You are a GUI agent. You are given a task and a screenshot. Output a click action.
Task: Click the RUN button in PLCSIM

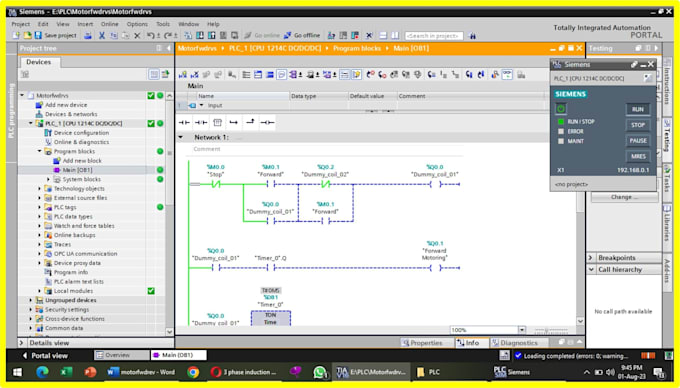638,109
